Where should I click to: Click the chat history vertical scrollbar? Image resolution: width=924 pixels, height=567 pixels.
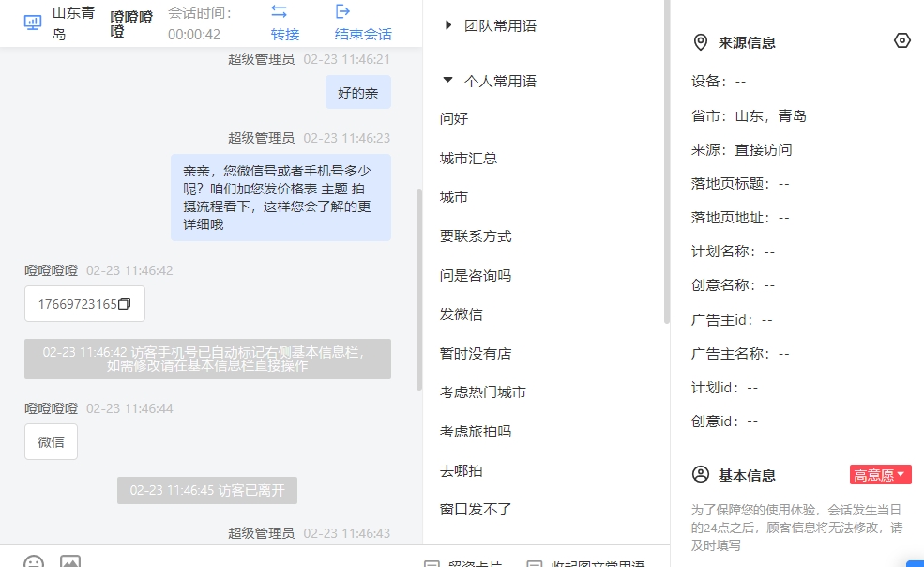tap(419, 289)
